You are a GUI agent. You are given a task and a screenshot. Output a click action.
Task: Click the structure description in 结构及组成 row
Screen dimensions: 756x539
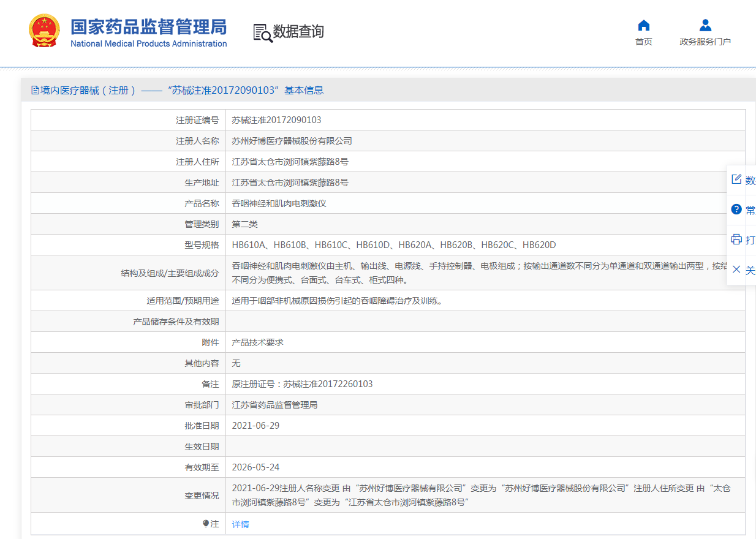tap(479, 273)
